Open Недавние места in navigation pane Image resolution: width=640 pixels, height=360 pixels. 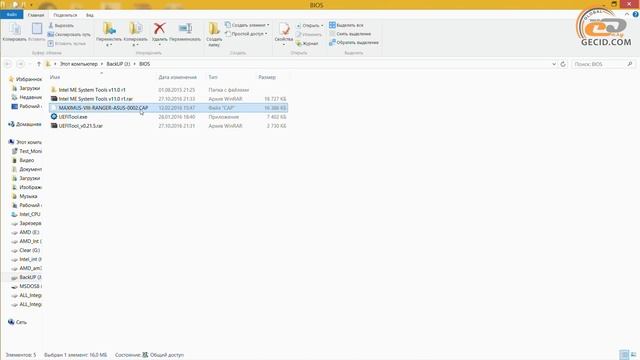(x=27, y=97)
